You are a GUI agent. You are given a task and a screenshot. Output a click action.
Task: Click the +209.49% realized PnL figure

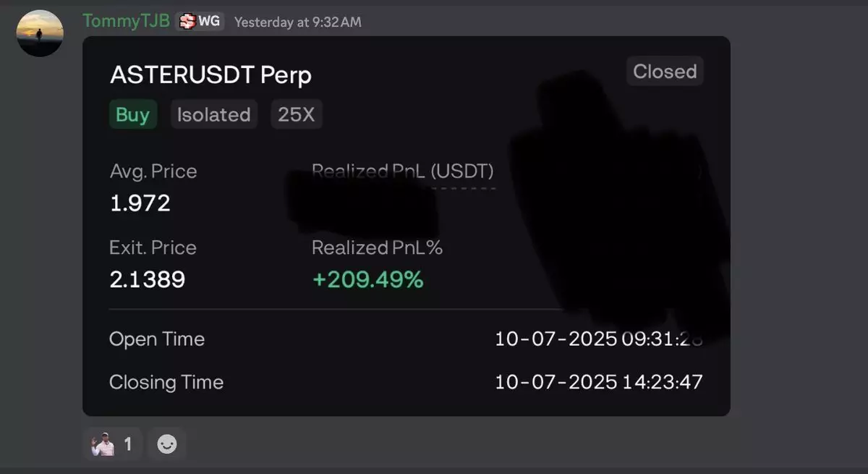(x=367, y=279)
